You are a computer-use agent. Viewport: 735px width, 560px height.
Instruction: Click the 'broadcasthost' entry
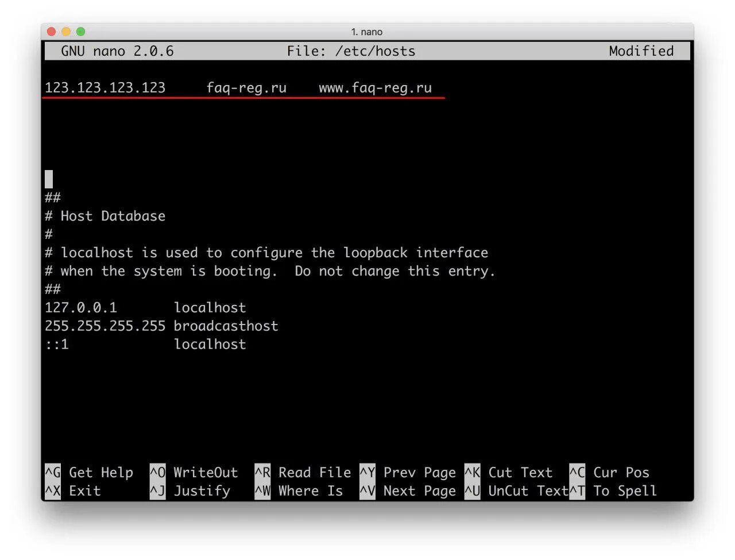[226, 326]
